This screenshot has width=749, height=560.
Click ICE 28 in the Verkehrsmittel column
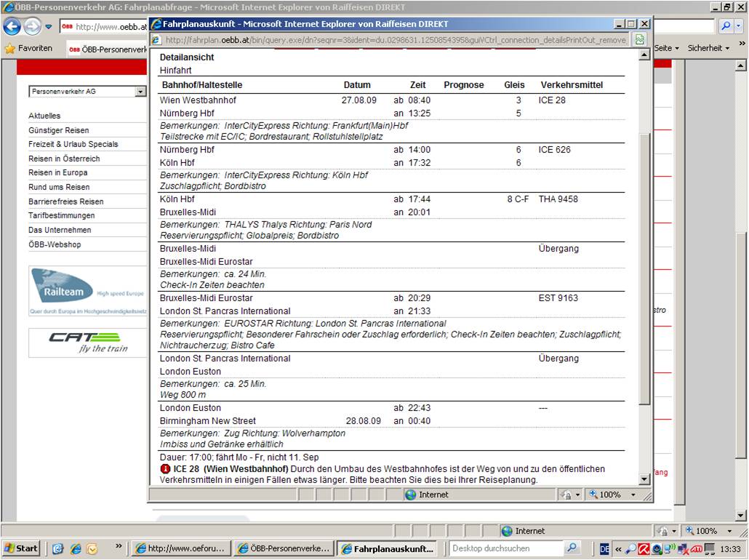(552, 100)
